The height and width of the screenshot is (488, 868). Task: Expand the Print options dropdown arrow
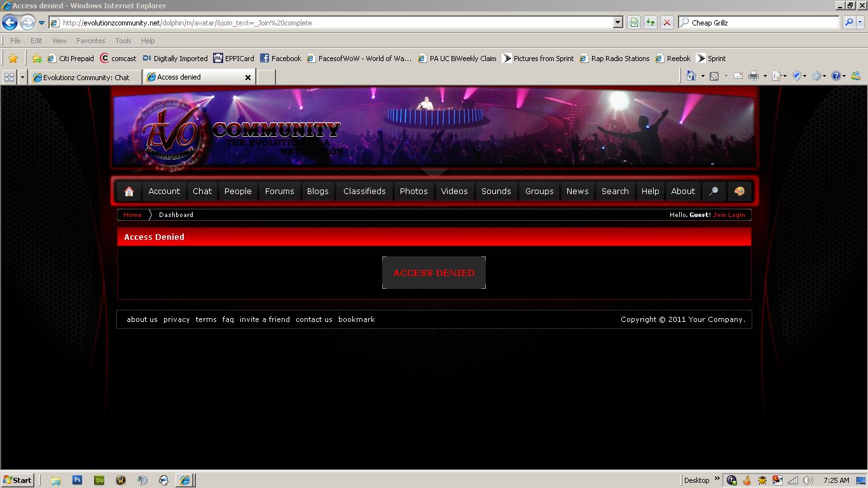[765, 76]
